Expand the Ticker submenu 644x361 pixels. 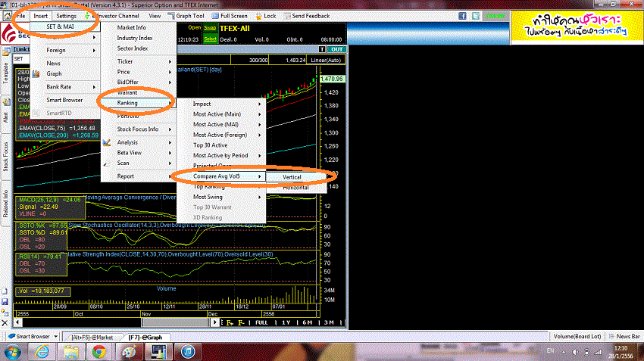click(x=139, y=61)
